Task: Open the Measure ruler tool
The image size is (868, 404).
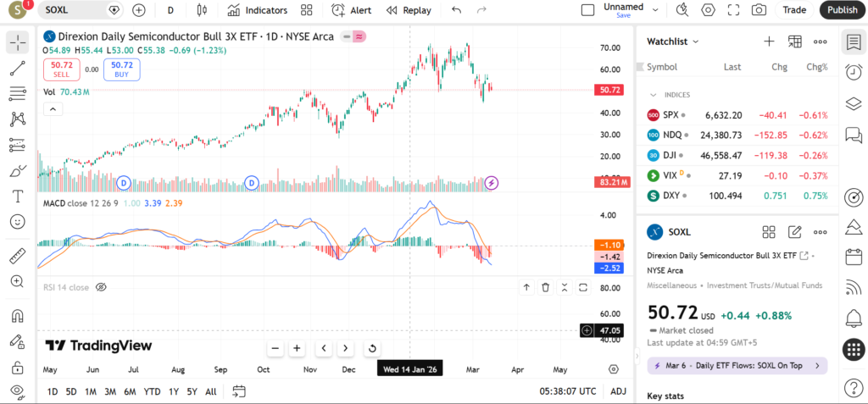Action: coord(17,256)
